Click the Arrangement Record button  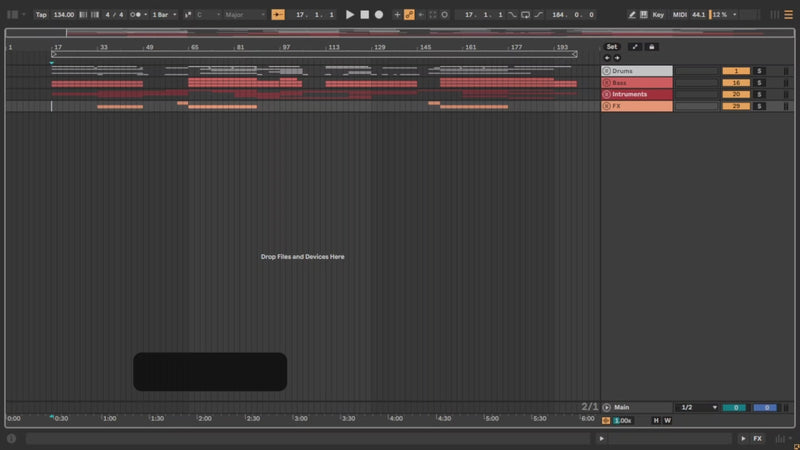pyautogui.click(x=379, y=15)
